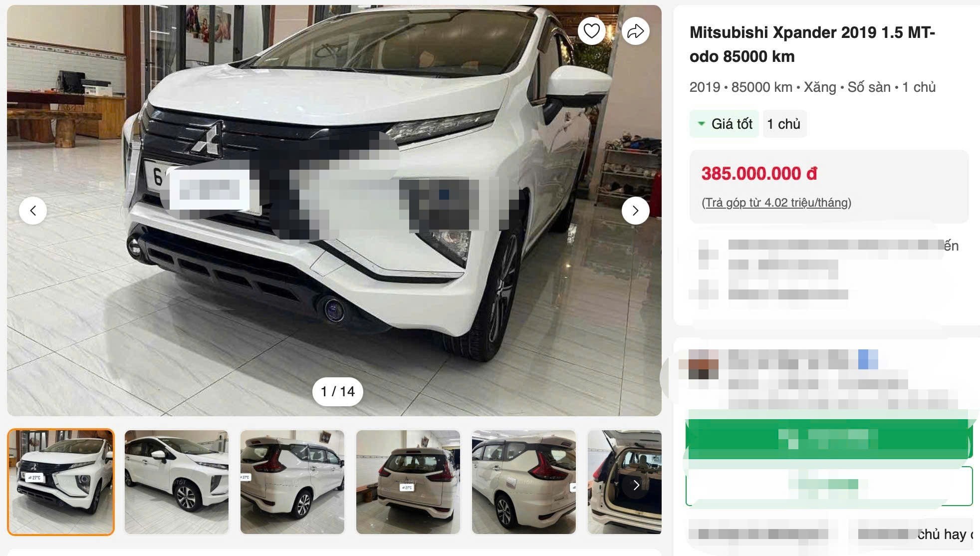Click the 1 chủ tag
The width and height of the screenshot is (980, 556).
[x=784, y=124]
